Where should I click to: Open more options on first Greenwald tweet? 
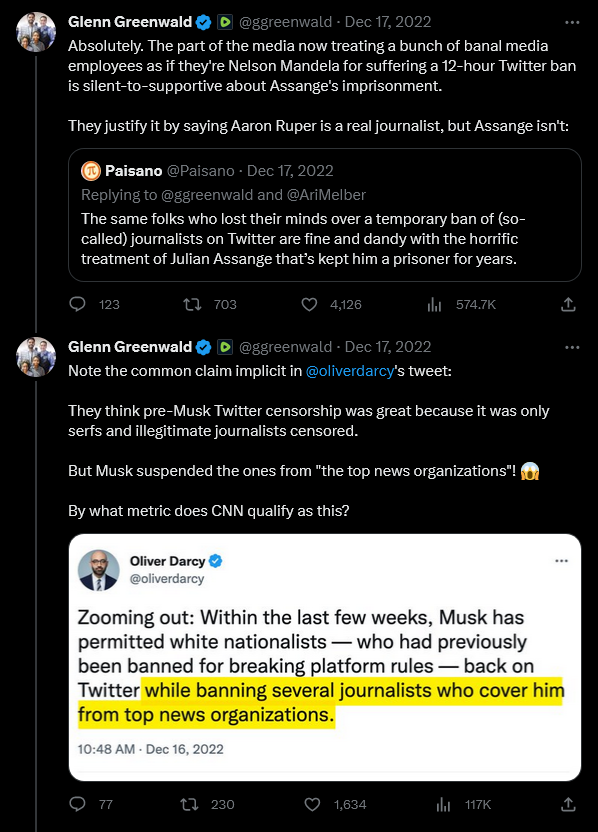coord(572,22)
